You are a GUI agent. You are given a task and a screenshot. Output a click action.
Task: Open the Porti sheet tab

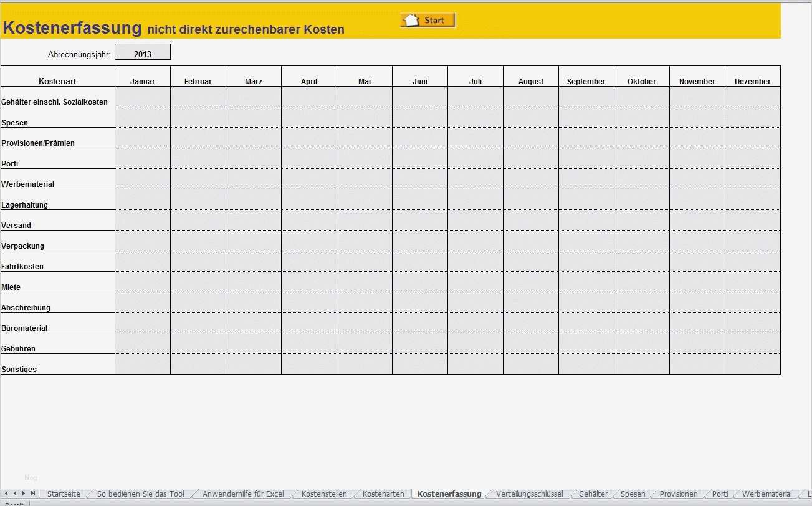(x=719, y=493)
